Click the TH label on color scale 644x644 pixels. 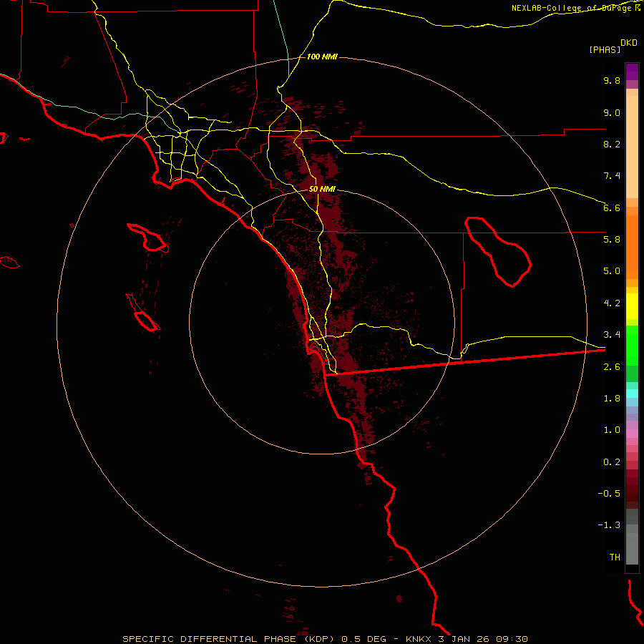(x=615, y=557)
